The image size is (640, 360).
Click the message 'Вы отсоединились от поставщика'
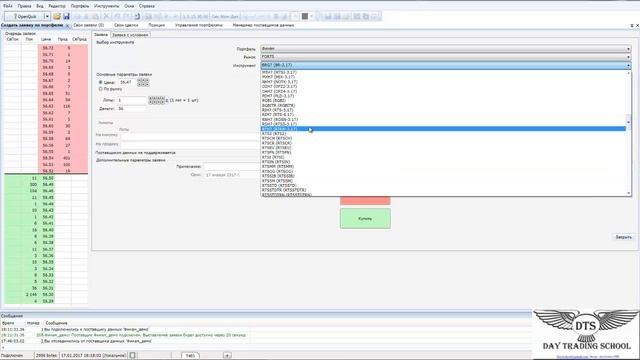98,341
